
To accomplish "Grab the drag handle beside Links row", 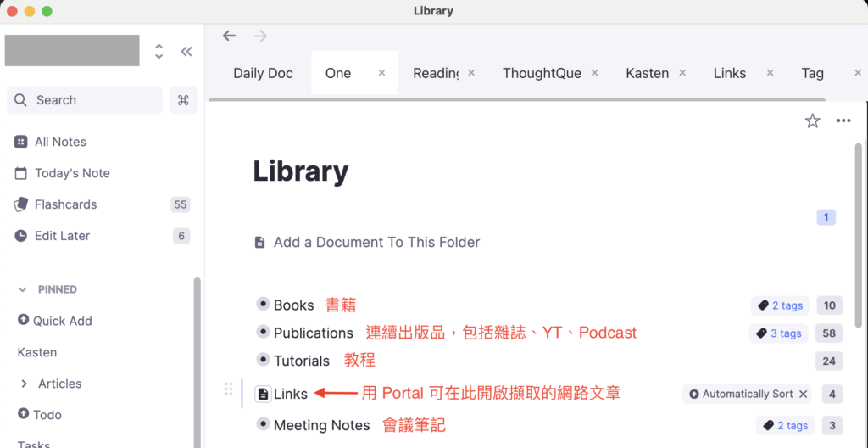I will coord(228,389).
